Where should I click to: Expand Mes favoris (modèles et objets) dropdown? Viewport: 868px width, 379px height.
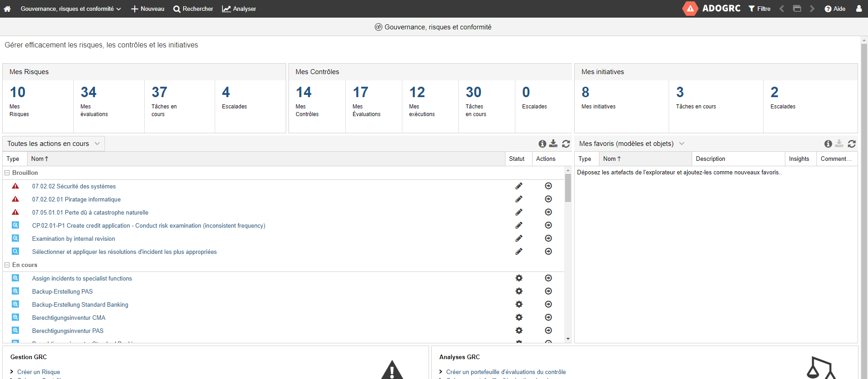tap(682, 144)
